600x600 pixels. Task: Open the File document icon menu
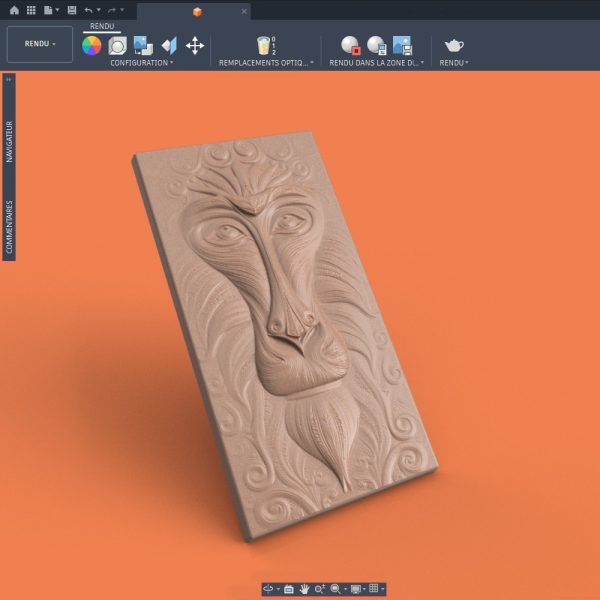tap(48, 10)
